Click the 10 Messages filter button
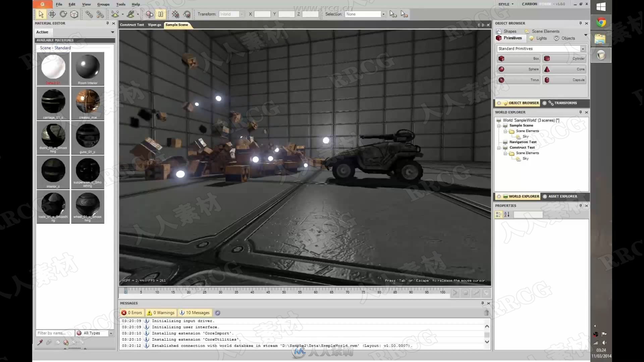This screenshot has width=644, height=362. pyautogui.click(x=195, y=312)
